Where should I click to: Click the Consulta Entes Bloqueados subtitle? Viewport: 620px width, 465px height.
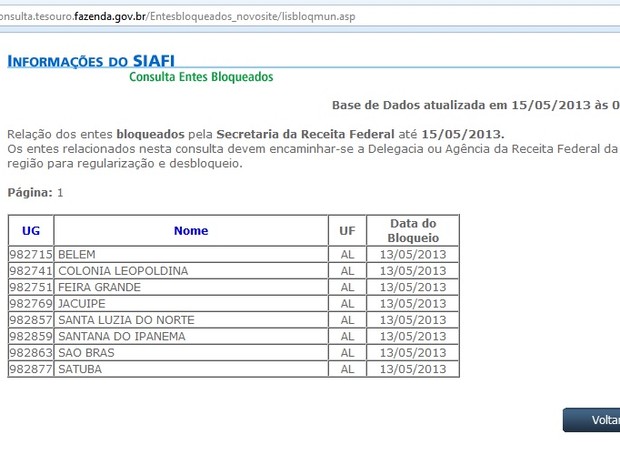coord(201,77)
